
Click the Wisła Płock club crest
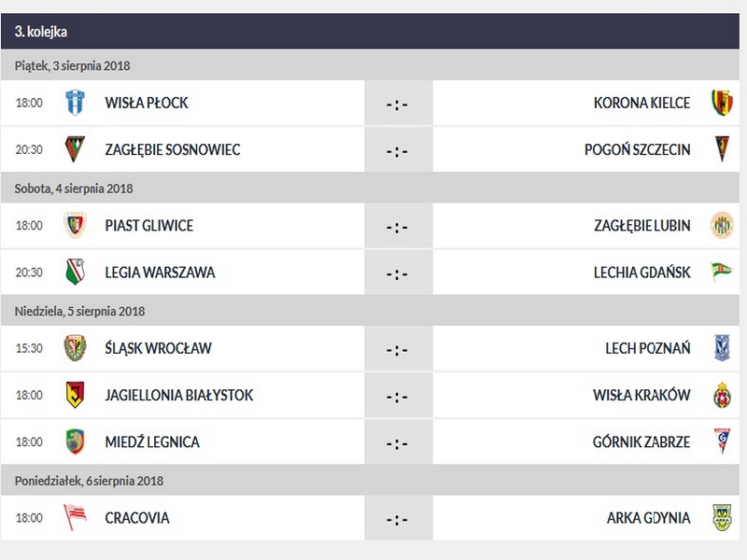tap(75, 103)
